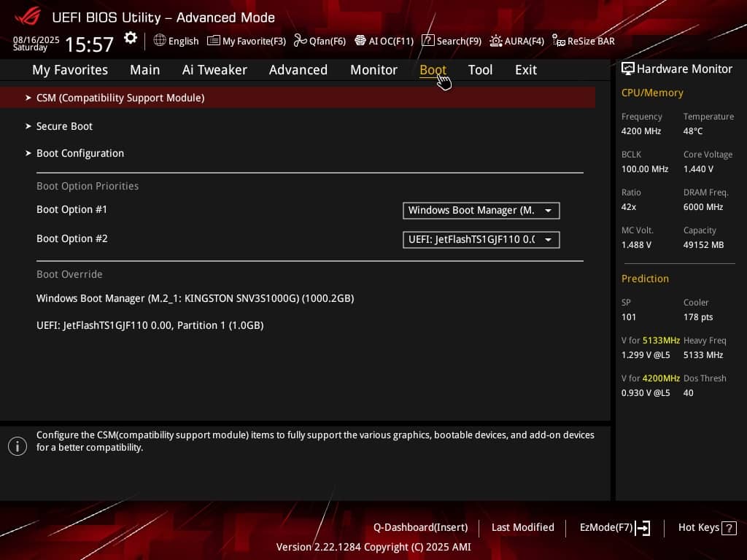This screenshot has height=560, width=747.
Task: Toggle ReSize BAR icon
Action: [558, 41]
